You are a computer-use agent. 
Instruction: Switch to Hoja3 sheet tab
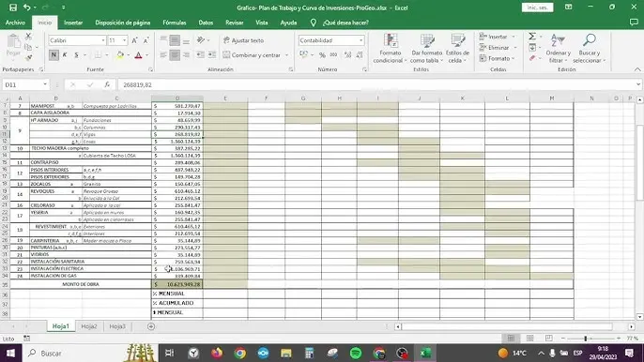coord(117,326)
